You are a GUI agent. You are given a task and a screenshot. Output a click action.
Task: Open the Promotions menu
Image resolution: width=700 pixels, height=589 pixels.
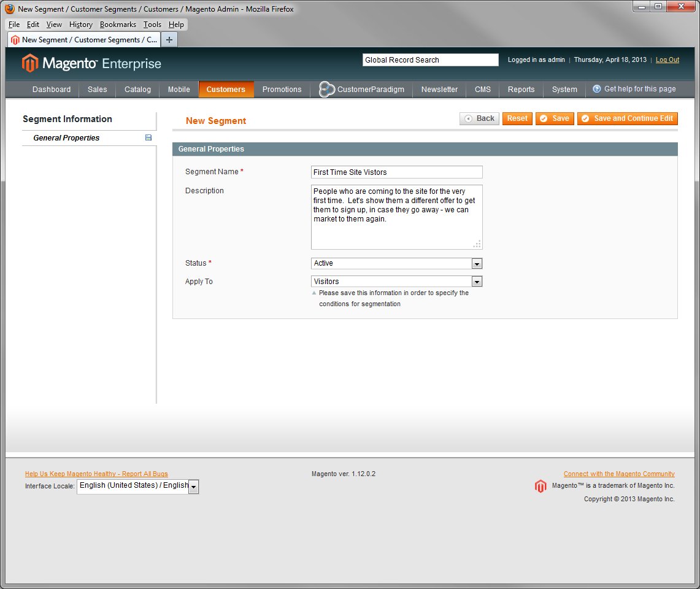tap(282, 90)
